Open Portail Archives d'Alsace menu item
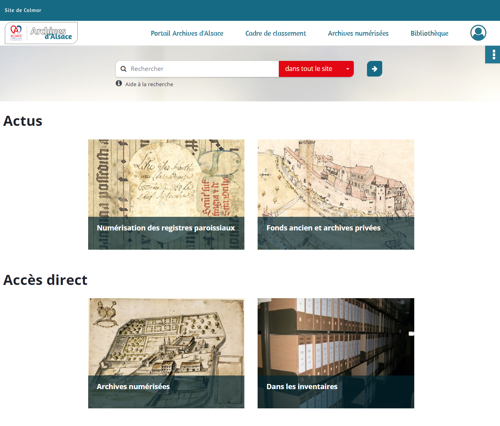This screenshot has width=500, height=426. coord(187,33)
